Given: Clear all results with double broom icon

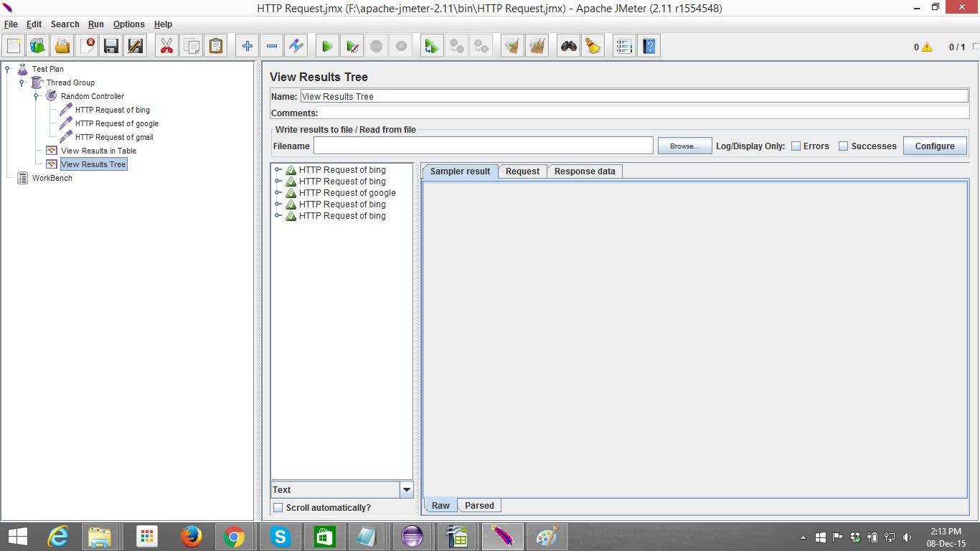Looking at the screenshot, I should 537,47.
